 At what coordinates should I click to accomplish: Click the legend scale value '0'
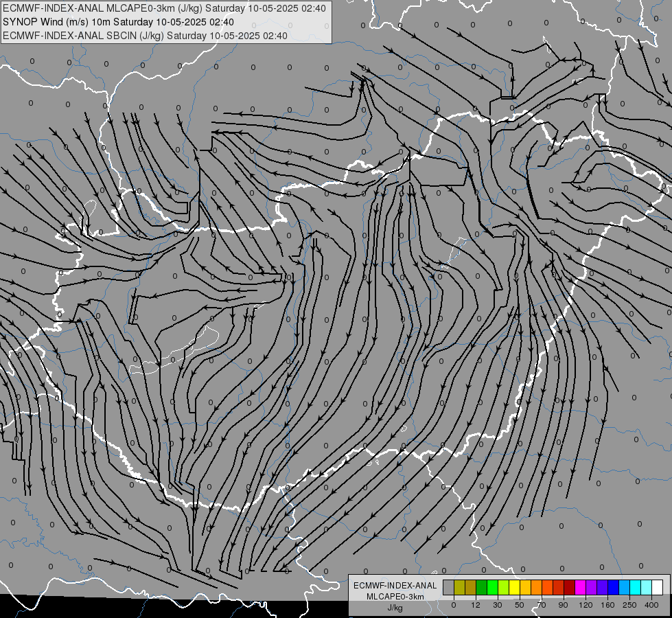click(x=454, y=605)
